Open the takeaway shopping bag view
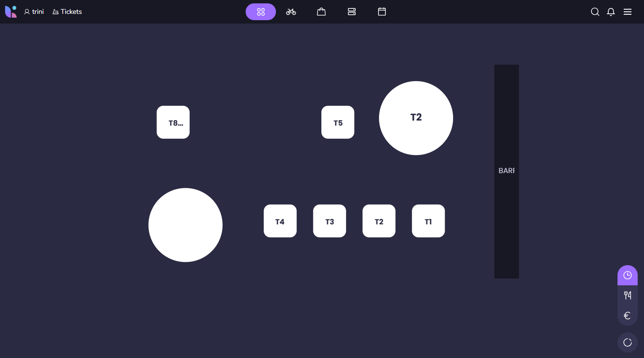Screen dimensions: 644x358 (321, 12)
